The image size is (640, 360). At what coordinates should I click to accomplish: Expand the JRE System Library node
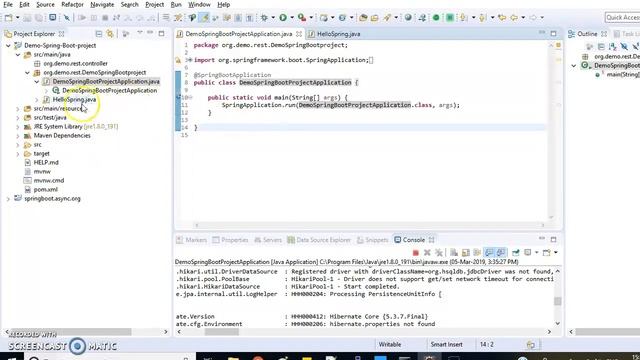pyautogui.click(x=18, y=127)
